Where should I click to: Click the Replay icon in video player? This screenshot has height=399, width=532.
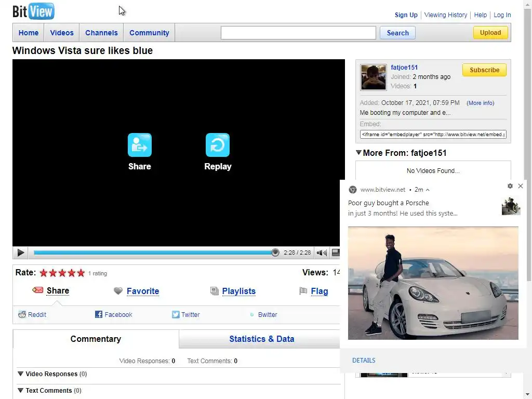click(218, 145)
